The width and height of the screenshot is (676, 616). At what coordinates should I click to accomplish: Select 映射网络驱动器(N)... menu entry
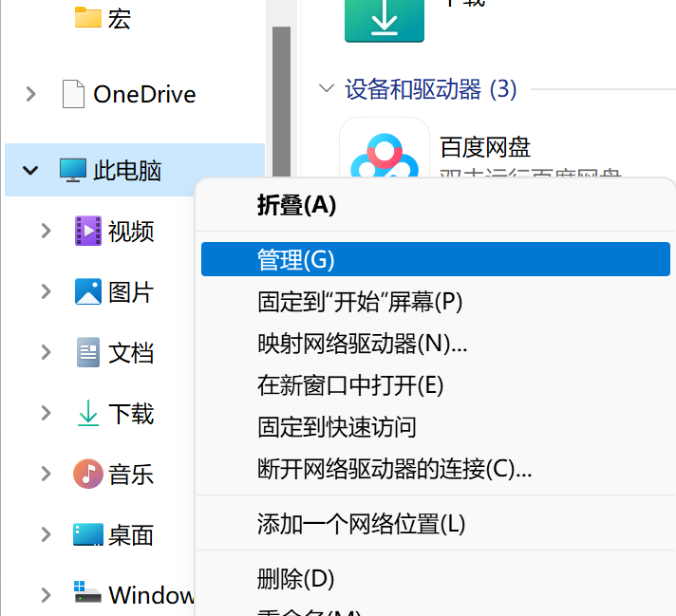362,343
